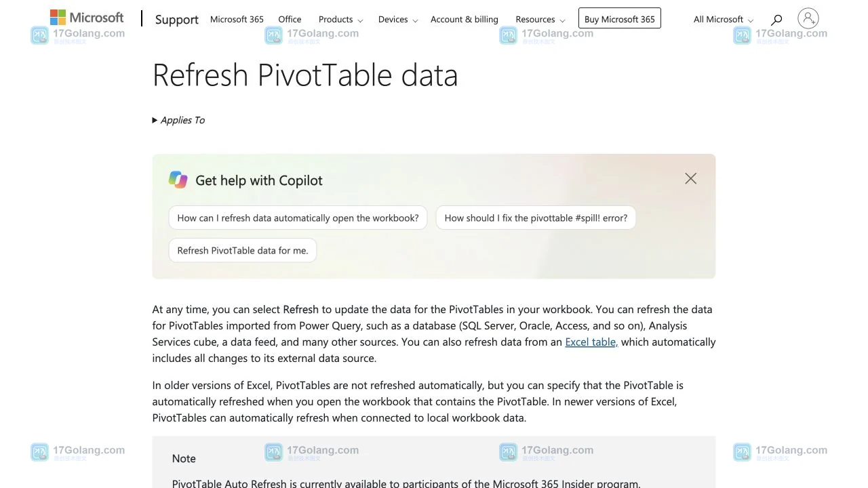Click the Microsoft logo
This screenshot has height=488, width=868.
(x=87, y=18)
